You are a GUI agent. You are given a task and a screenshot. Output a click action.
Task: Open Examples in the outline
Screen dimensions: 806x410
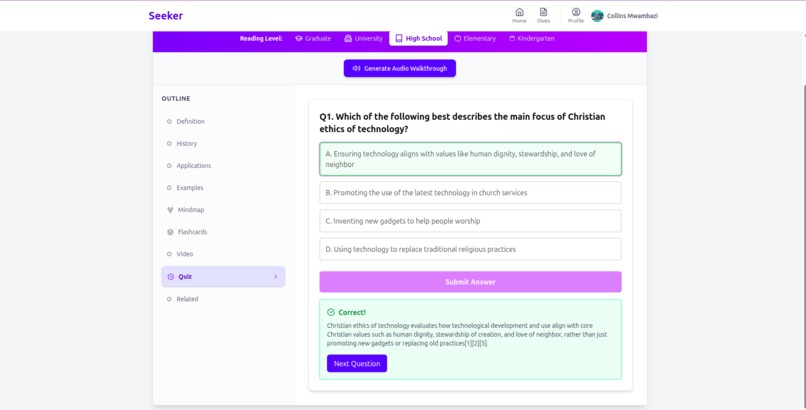223,188
